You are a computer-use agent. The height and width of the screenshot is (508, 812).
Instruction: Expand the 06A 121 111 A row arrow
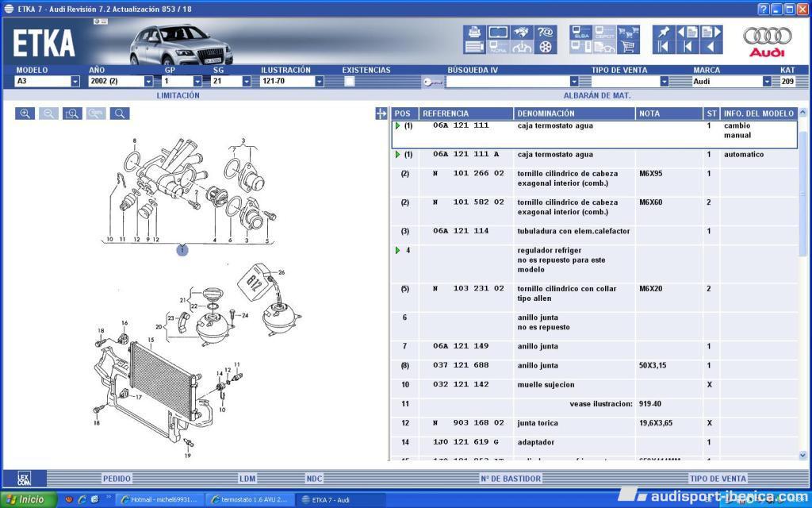point(398,155)
